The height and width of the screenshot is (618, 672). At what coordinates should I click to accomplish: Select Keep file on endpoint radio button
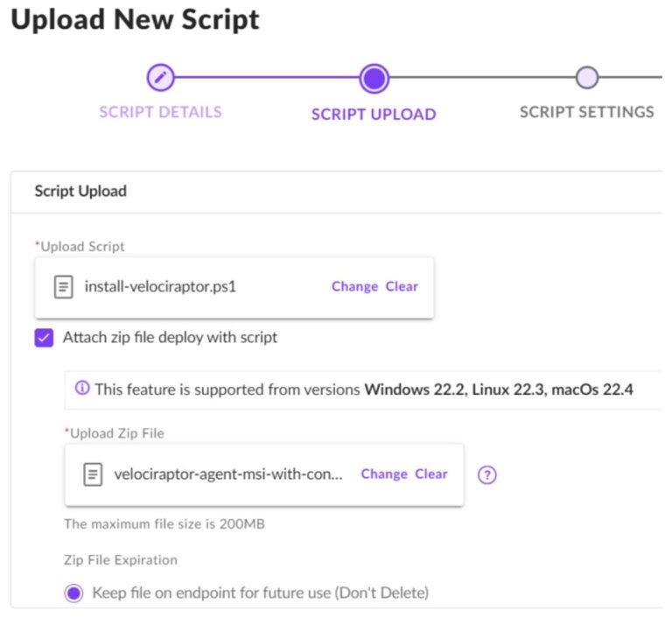(74, 593)
